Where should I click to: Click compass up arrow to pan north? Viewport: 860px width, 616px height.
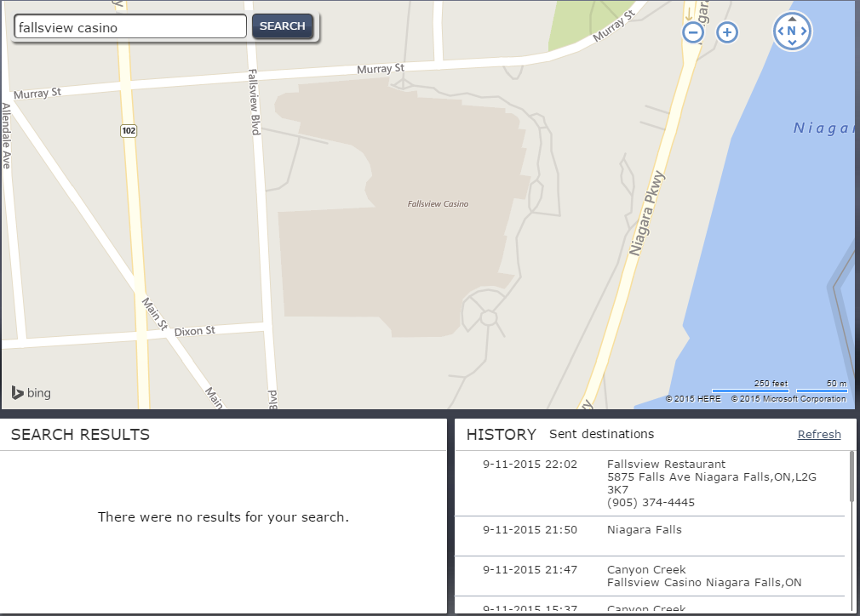792,19
